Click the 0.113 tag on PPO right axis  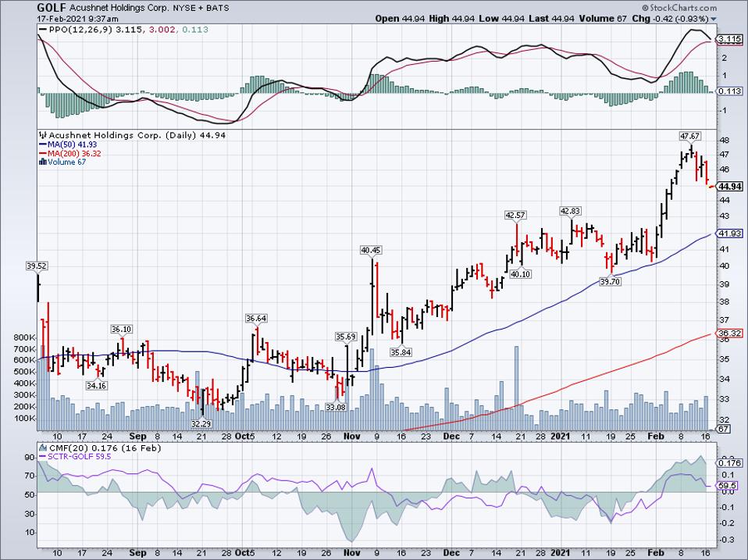[x=730, y=91]
